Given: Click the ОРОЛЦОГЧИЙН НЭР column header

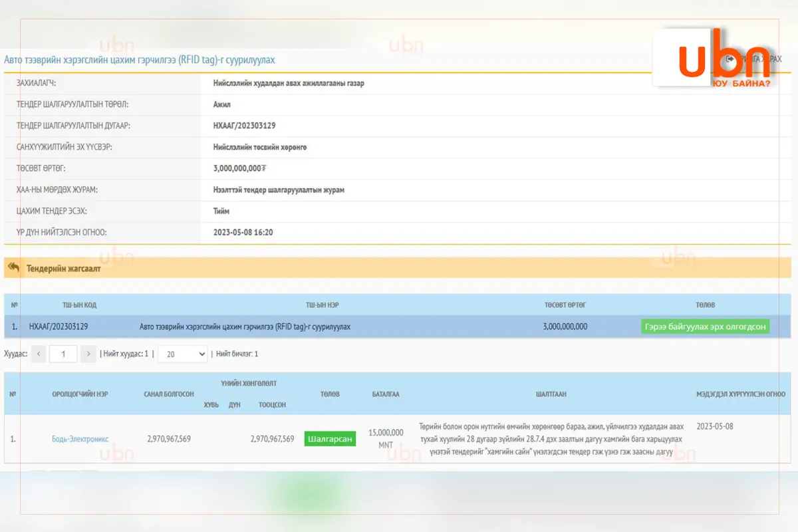Looking at the screenshot, I should tap(80, 394).
